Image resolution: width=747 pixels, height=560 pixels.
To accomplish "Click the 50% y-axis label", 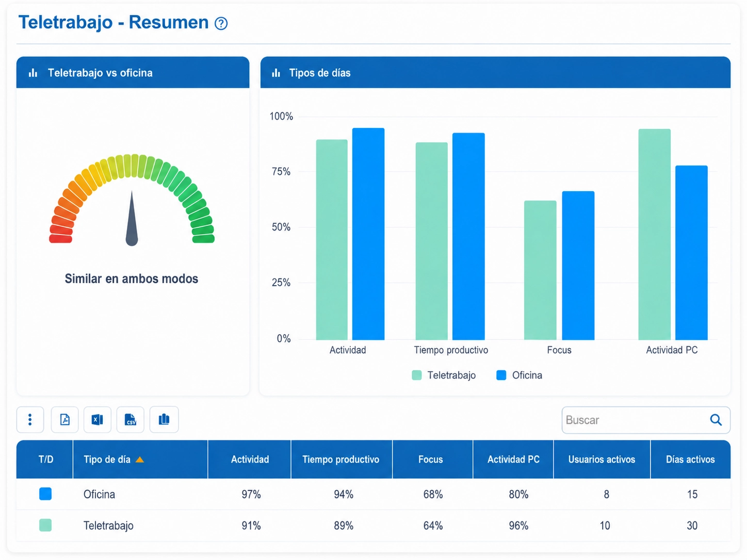I will [281, 227].
